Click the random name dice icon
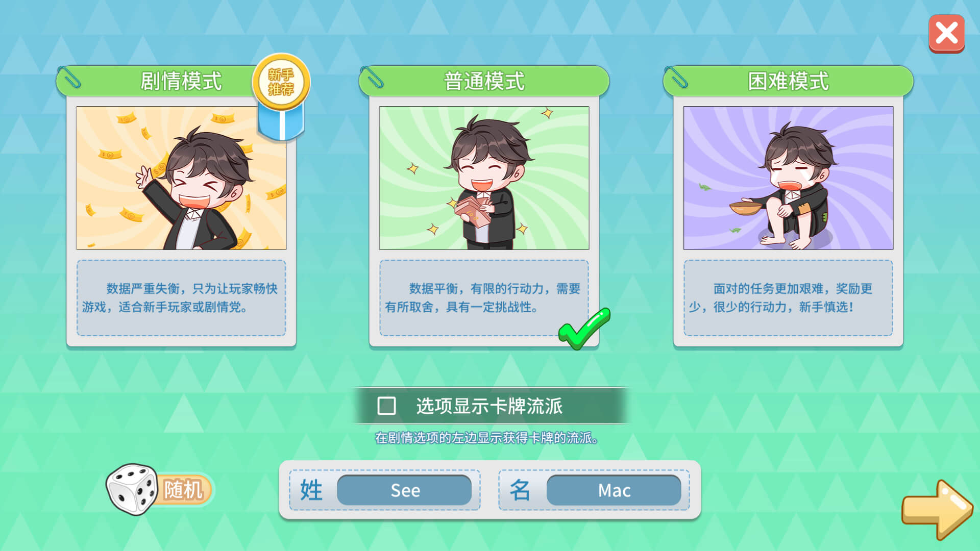The image size is (980, 551). click(132, 489)
